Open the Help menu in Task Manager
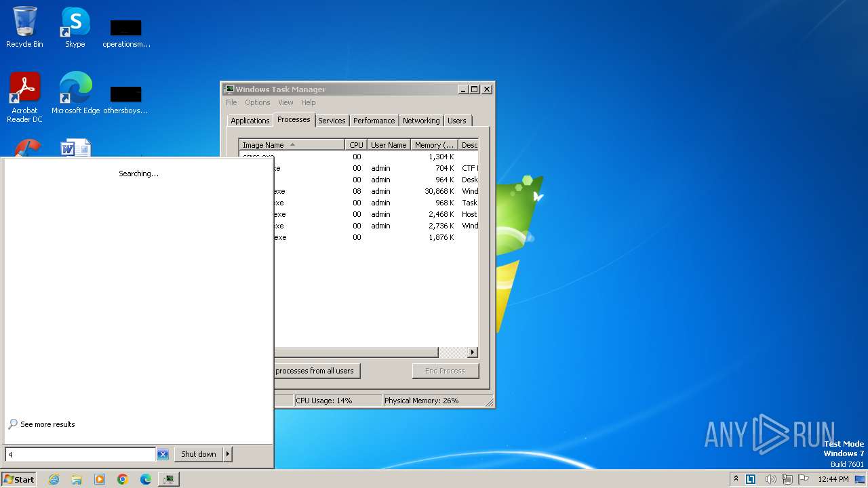The width and height of the screenshot is (868, 488). 309,102
